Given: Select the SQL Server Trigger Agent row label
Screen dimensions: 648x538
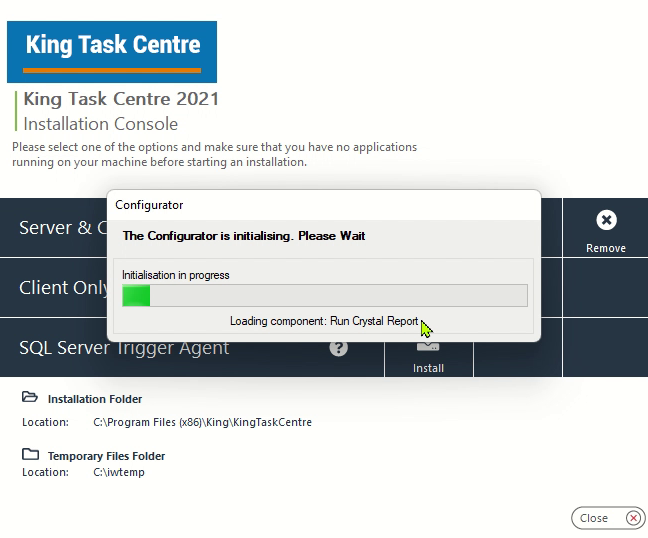Looking at the screenshot, I should tap(124, 348).
